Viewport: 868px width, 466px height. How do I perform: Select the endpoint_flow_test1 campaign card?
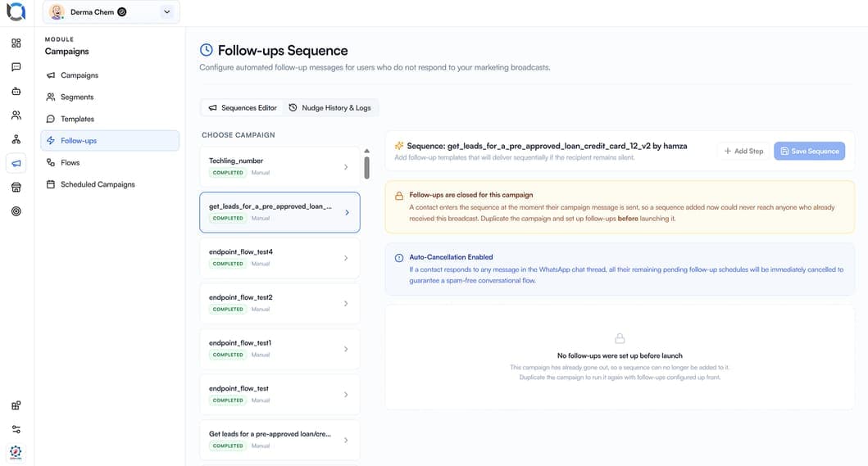(279, 349)
